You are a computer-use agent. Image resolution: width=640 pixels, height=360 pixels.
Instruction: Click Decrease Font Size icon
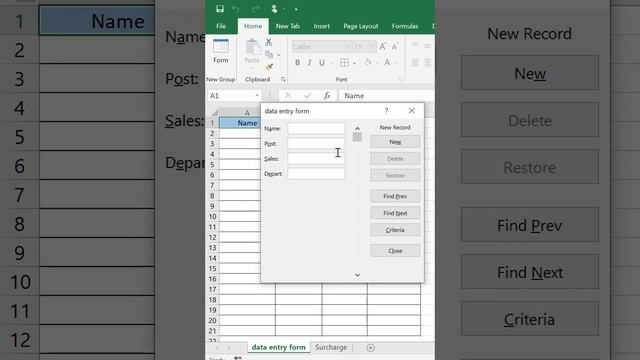pos(395,47)
